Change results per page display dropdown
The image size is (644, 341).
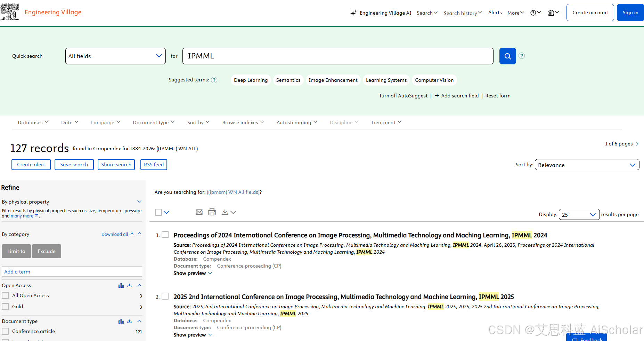[579, 214]
